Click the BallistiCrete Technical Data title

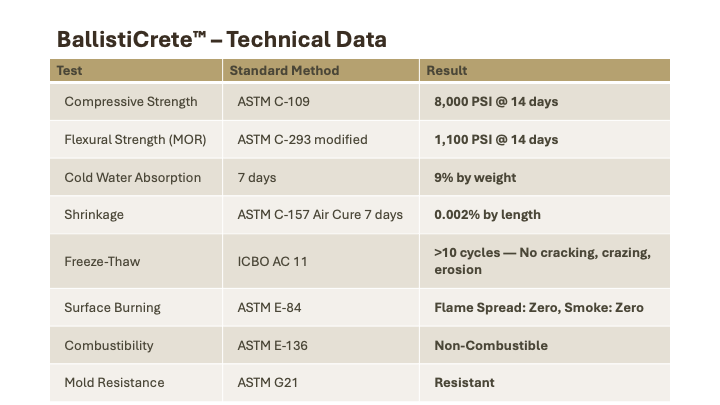tap(222, 39)
